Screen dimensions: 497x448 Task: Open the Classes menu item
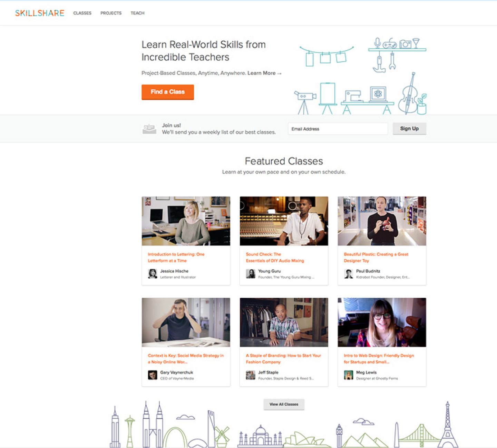click(82, 13)
